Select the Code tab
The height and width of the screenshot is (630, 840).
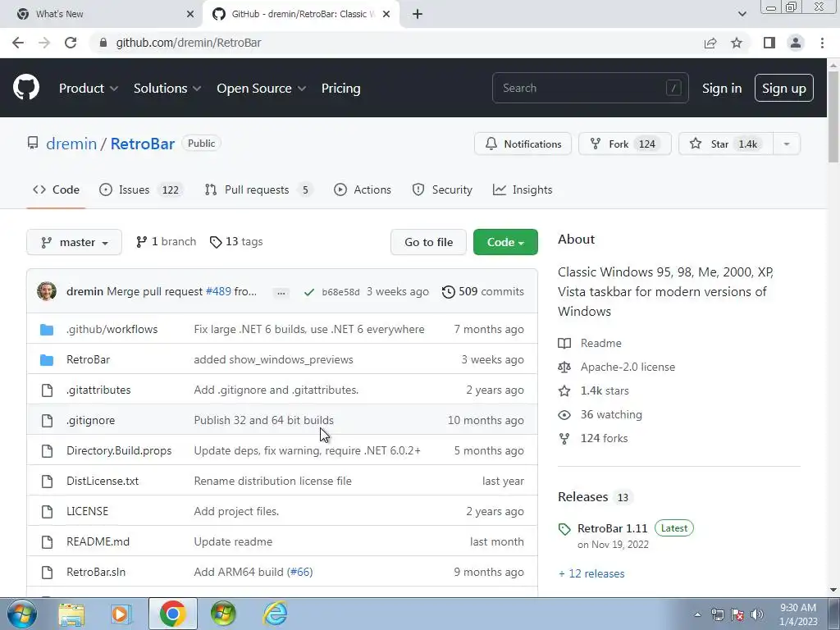tap(56, 189)
